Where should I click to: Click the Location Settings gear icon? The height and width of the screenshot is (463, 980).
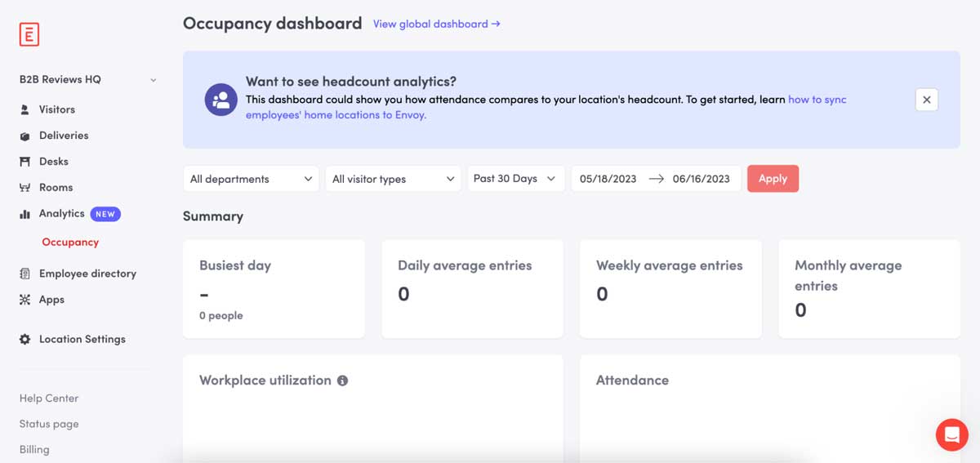(x=24, y=339)
